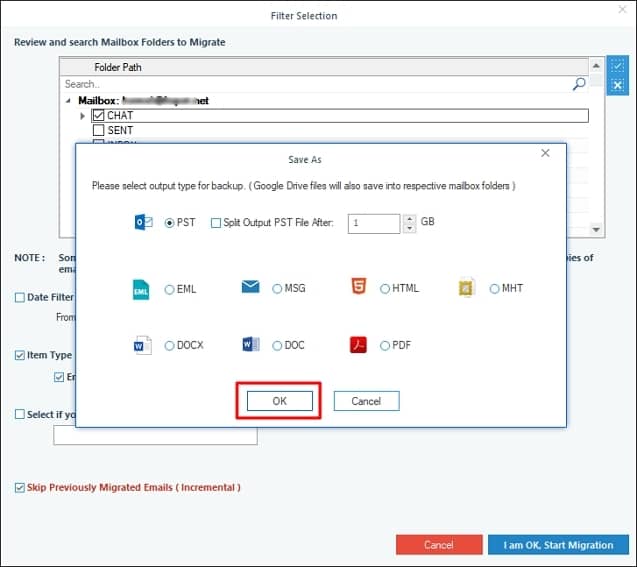Click the split size GB field
Viewport: 637px width, 567px height.
(374, 223)
